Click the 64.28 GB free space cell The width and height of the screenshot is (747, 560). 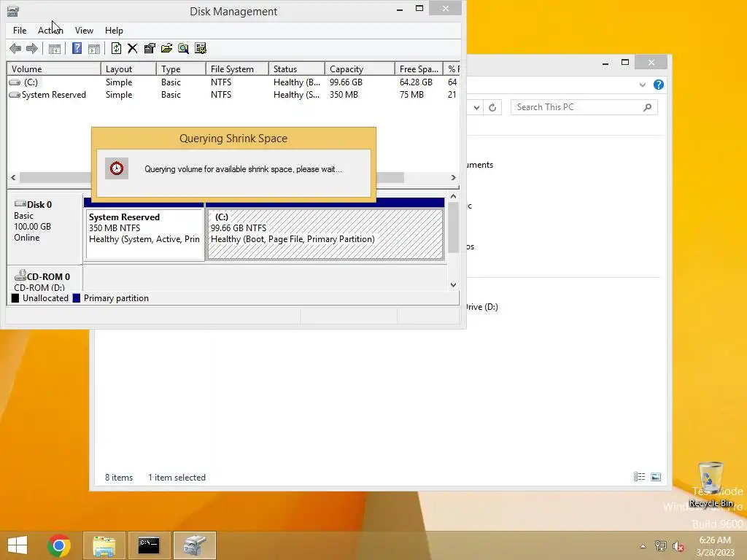pyautogui.click(x=416, y=82)
